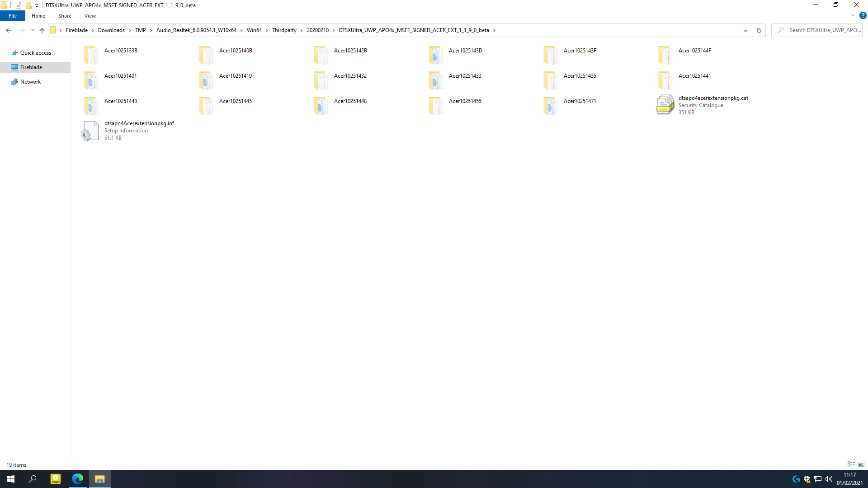Refresh the current folder view

click(759, 30)
